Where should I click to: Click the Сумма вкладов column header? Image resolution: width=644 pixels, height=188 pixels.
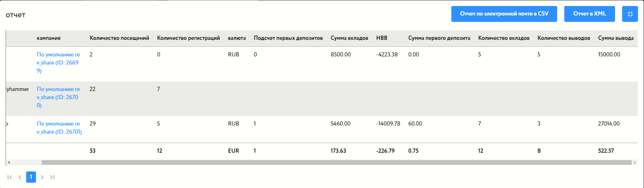click(x=349, y=38)
